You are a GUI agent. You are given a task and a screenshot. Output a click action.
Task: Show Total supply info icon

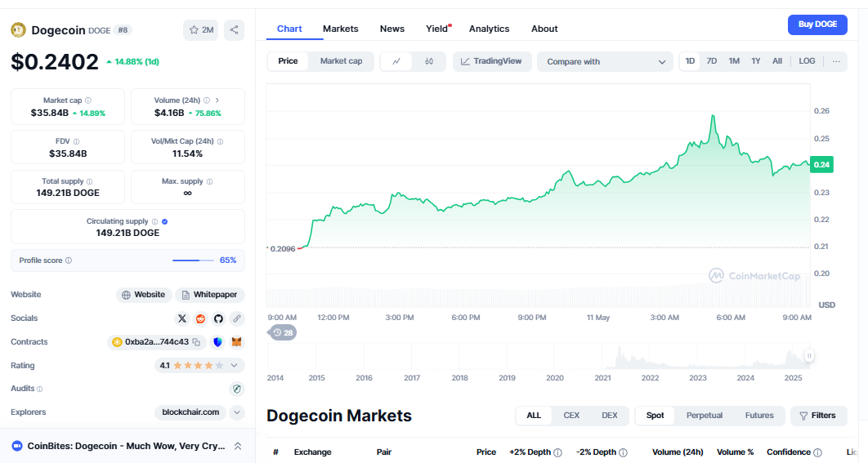point(90,181)
